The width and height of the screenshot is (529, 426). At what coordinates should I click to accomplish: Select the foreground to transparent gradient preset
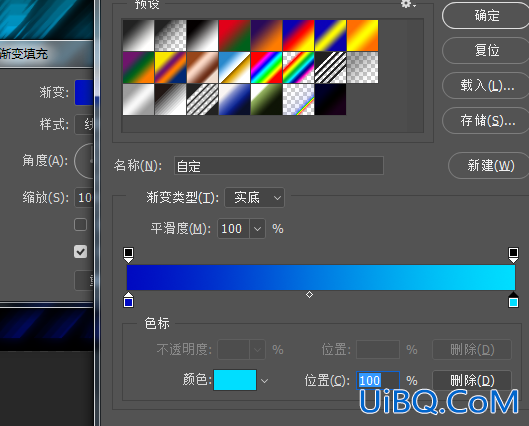coord(170,35)
